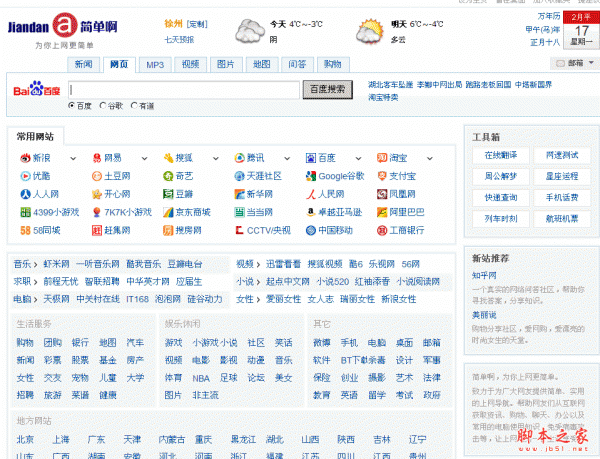Open the 航班机票 tool
Viewport: 600px width, 459px height.
(x=562, y=219)
